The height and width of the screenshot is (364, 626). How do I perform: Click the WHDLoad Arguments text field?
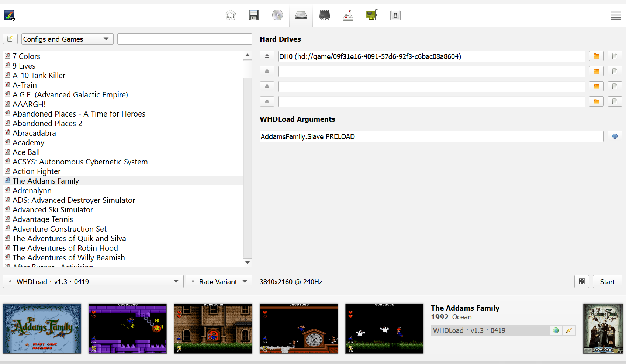click(432, 136)
